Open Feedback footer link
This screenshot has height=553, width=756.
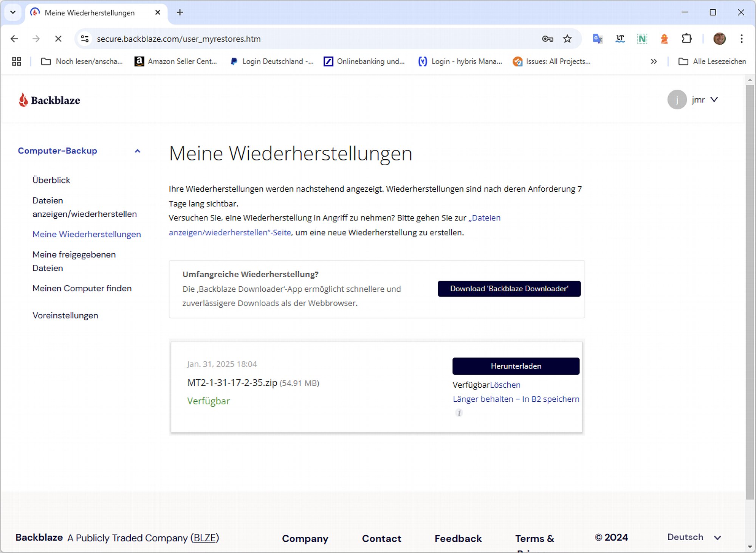click(458, 538)
